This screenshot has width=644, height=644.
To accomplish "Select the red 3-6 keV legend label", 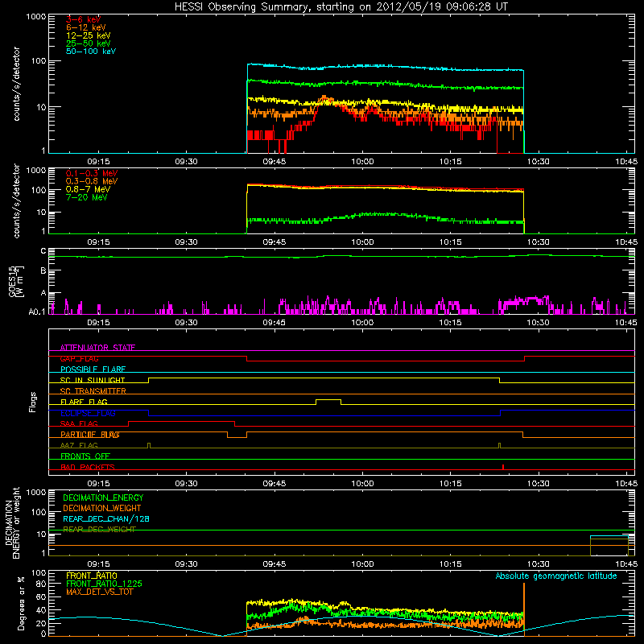I will coord(83,19).
